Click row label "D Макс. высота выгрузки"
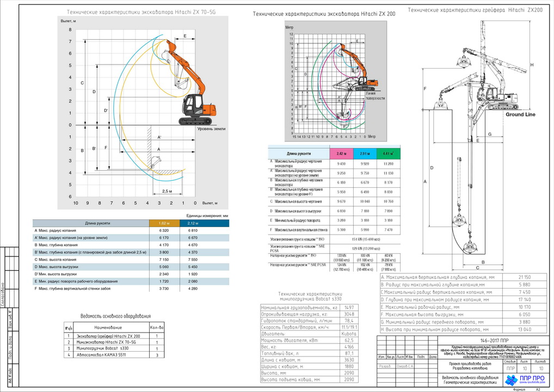 (x=56, y=267)
